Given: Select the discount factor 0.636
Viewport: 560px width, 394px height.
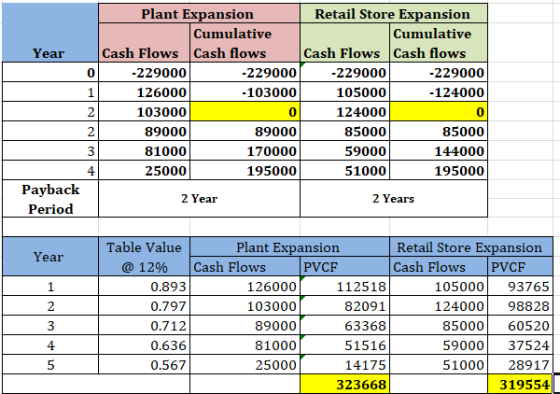Looking at the screenshot, I should coord(144,345).
